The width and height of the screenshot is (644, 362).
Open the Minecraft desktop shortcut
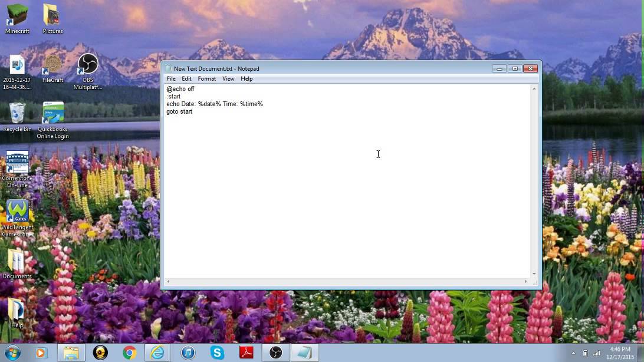[x=17, y=18]
